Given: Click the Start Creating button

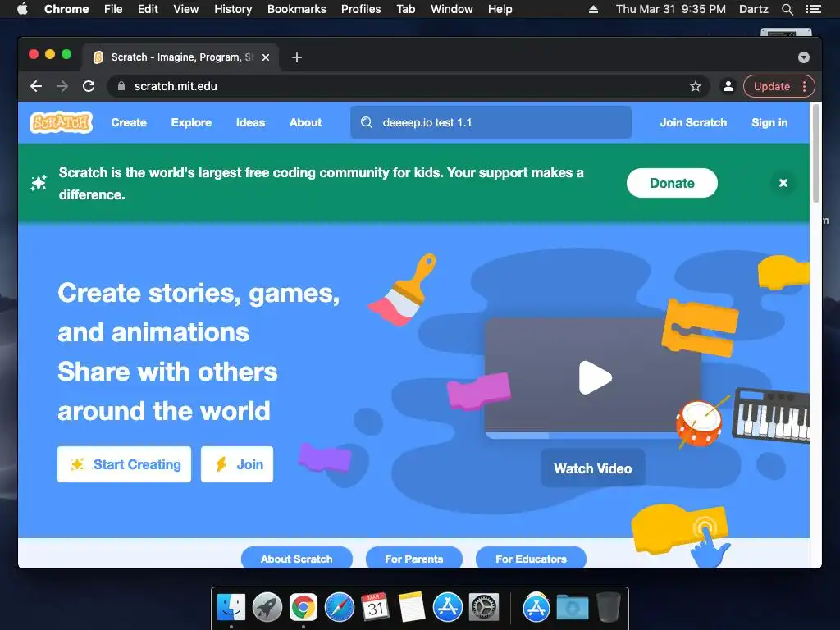Looking at the screenshot, I should (125, 464).
